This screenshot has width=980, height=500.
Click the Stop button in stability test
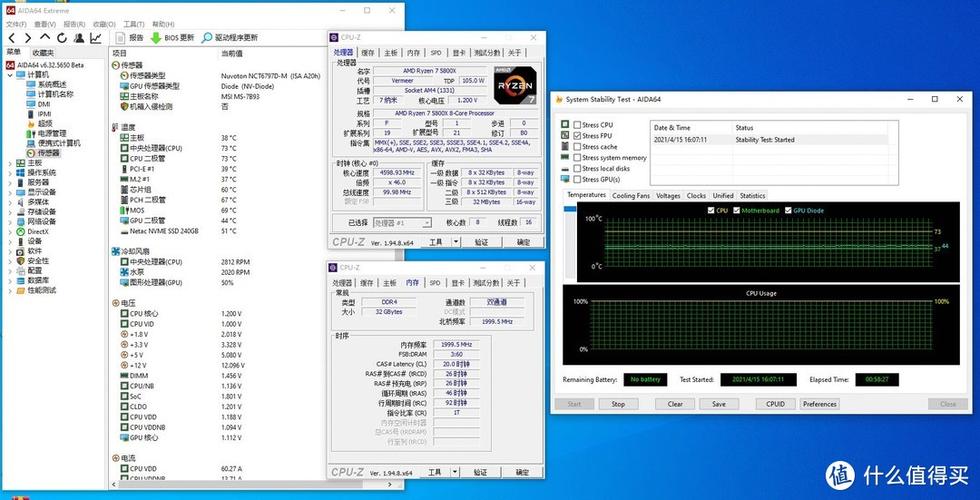[x=618, y=404]
